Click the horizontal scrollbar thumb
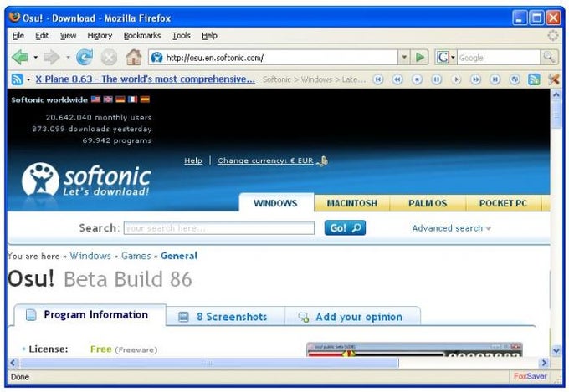The height and width of the screenshot is (392, 569). point(209,363)
